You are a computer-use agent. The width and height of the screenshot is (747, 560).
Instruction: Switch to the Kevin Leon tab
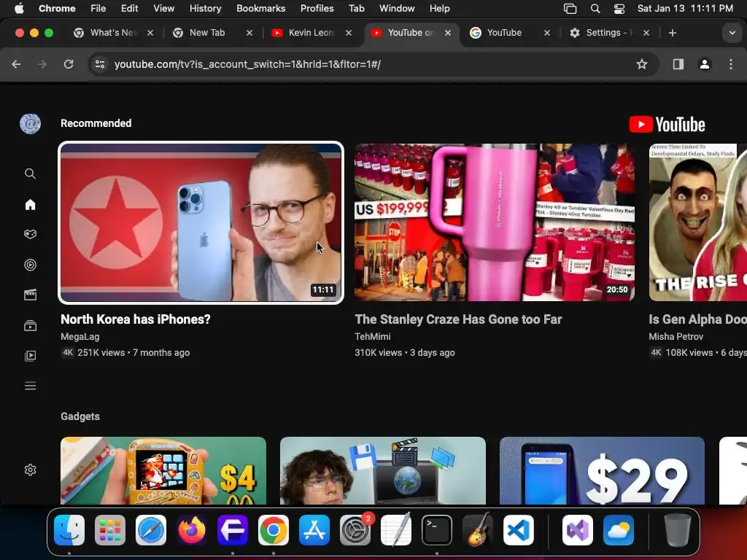click(311, 33)
